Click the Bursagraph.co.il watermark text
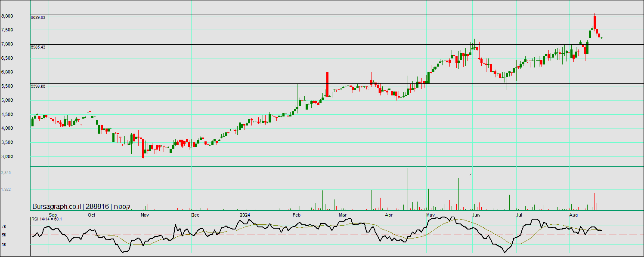This screenshot has height=257, width=644. (x=56, y=207)
